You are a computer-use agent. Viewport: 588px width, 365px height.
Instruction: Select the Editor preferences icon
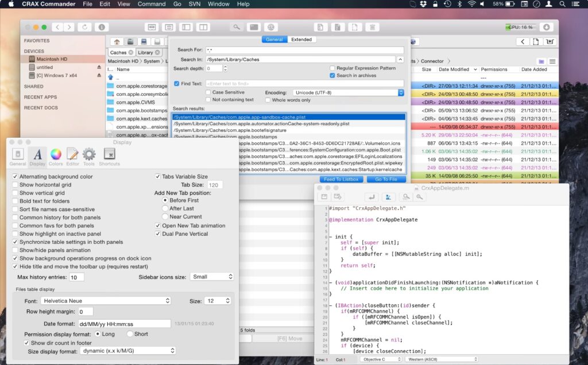tap(72, 155)
